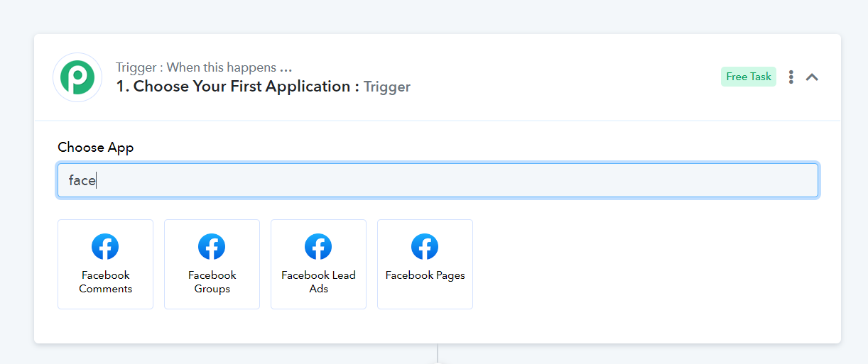Image resolution: width=868 pixels, height=364 pixels.
Task: Select the Facebook Pages logo icon
Action: (x=425, y=247)
